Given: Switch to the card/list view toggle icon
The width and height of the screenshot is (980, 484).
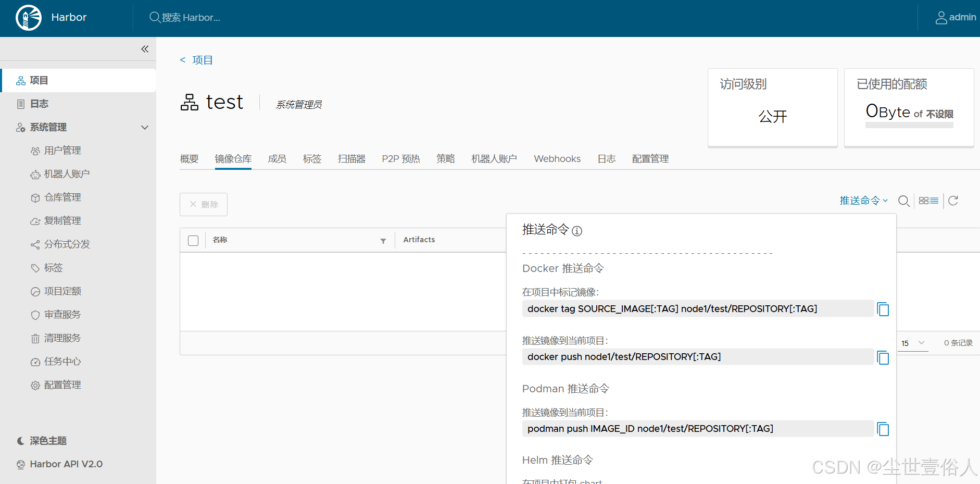Looking at the screenshot, I should [x=928, y=201].
